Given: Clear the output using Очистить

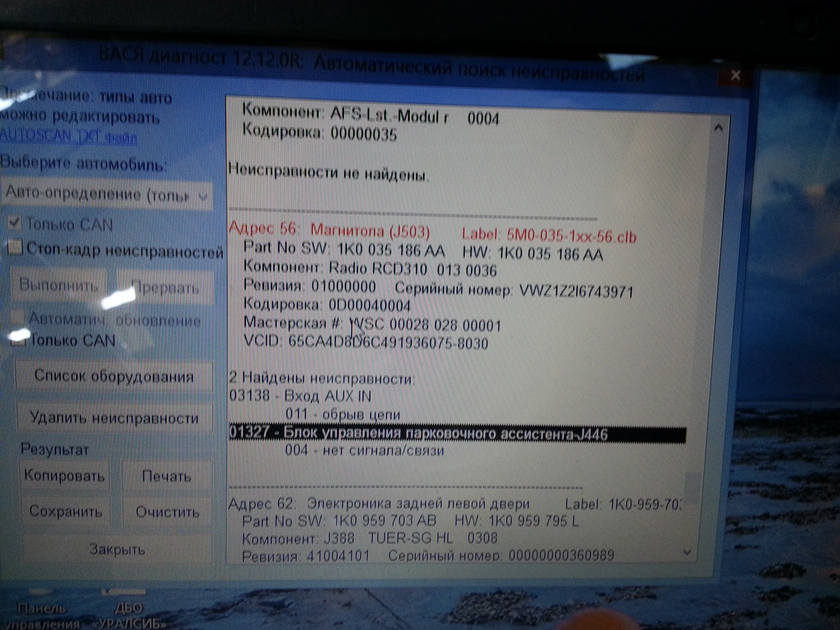Looking at the screenshot, I should coord(167,512).
